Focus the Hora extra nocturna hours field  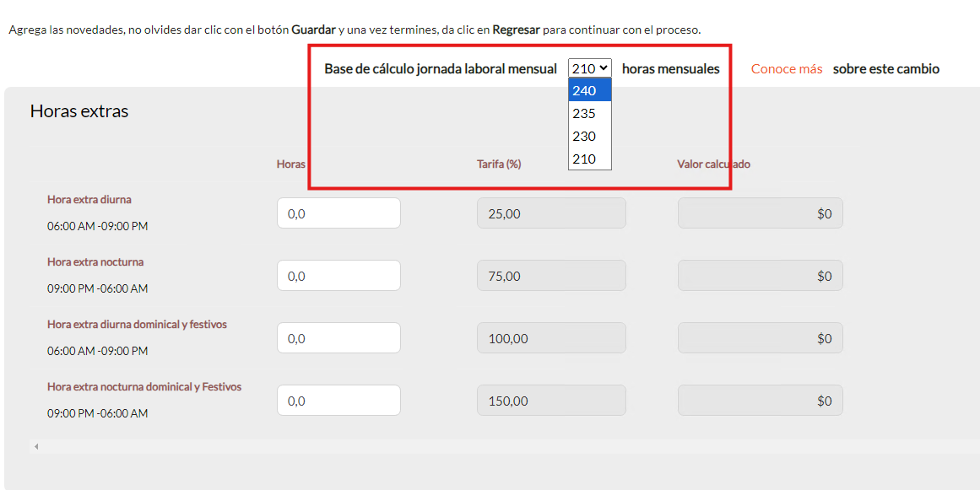coord(338,276)
